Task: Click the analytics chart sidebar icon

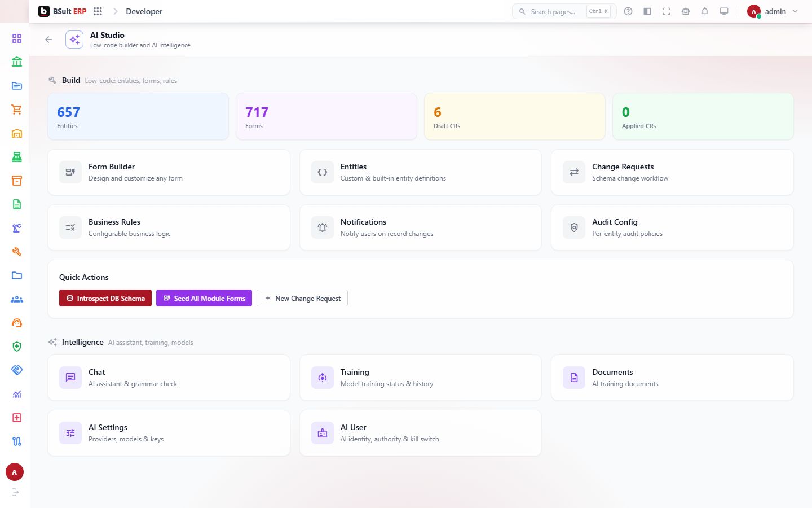Action: [17, 394]
